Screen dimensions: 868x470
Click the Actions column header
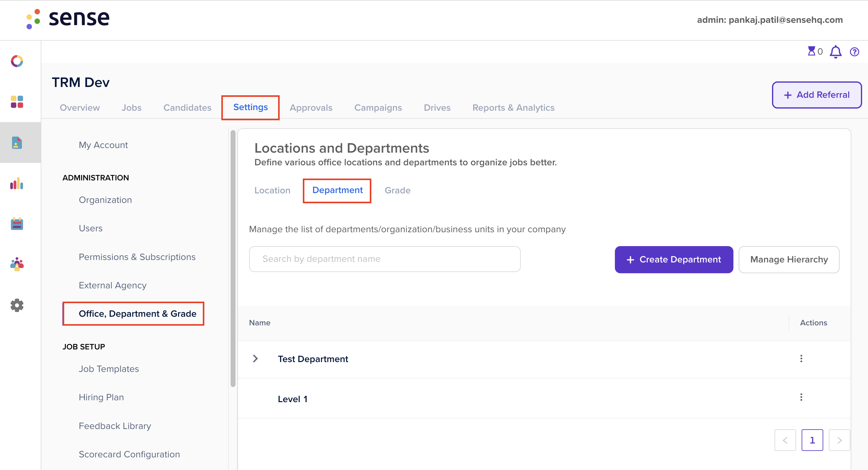(x=813, y=323)
